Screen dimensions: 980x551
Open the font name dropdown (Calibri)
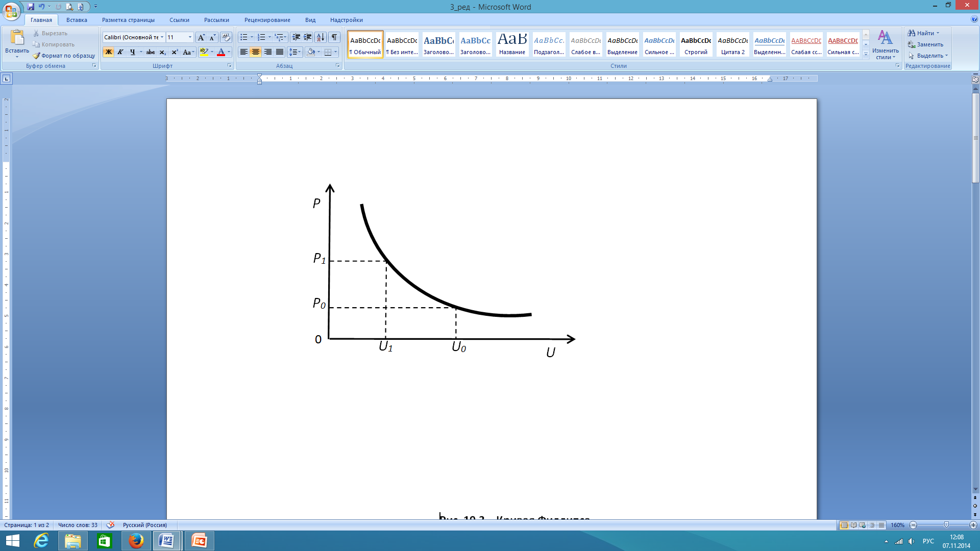point(162,37)
